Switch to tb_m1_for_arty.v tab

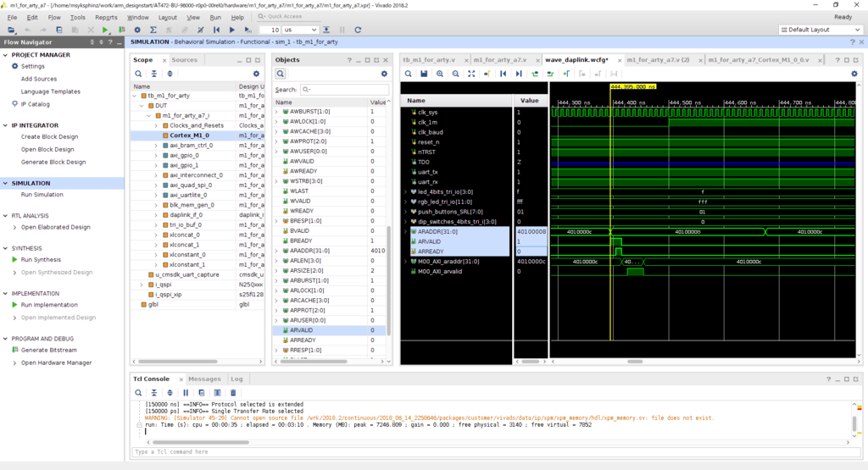(x=429, y=60)
